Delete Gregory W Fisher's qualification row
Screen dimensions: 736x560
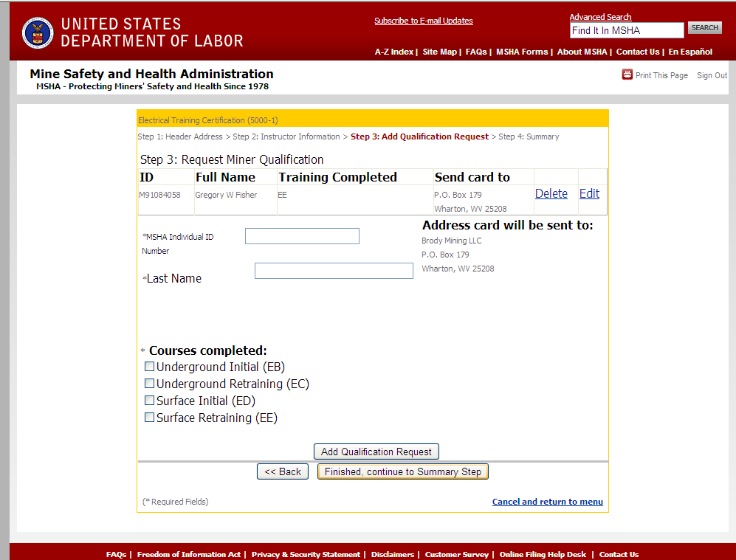[551, 193]
